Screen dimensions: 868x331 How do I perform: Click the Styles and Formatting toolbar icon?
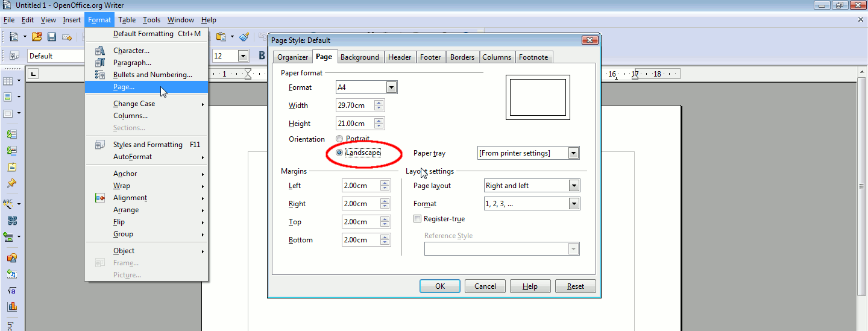pyautogui.click(x=14, y=55)
